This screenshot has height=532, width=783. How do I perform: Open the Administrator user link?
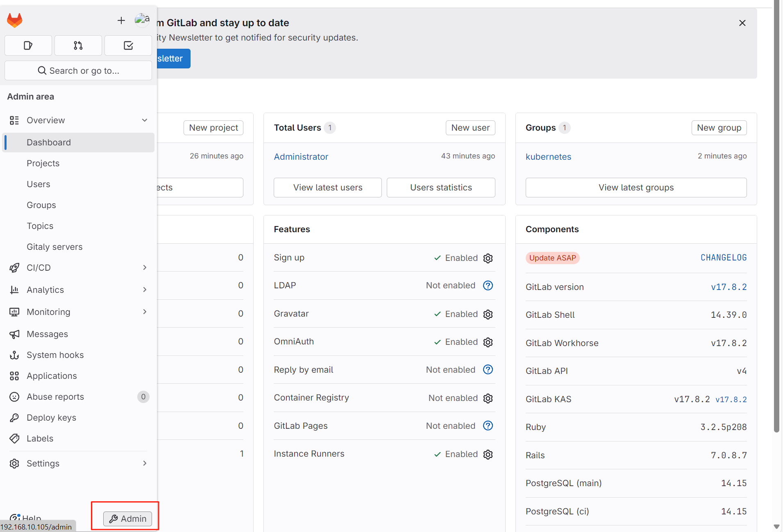coord(301,157)
